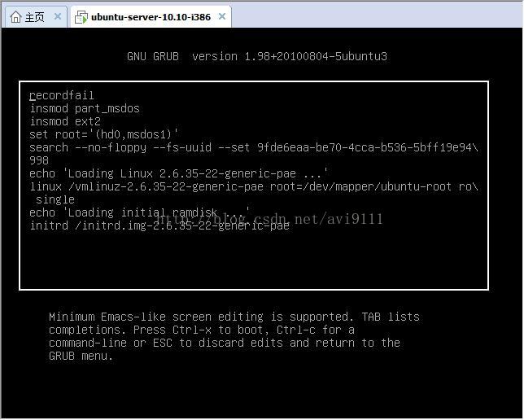Click the set root='(hd0,msdos1)' line
524x420 pixels.
tap(103, 134)
